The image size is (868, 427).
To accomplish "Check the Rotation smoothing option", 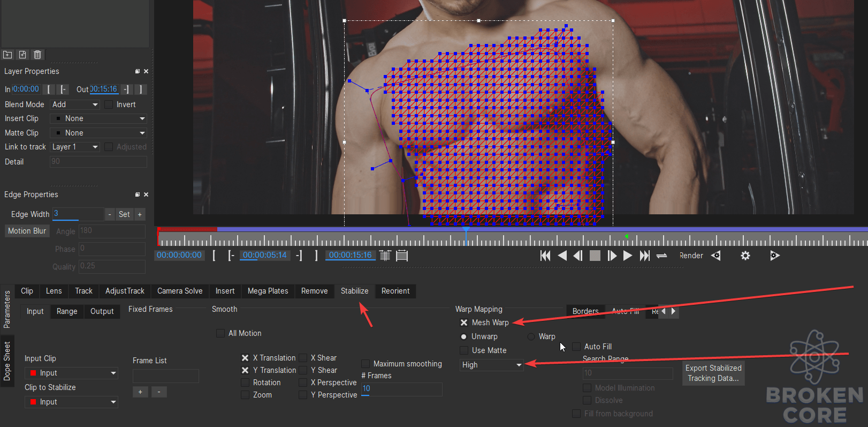I will pos(245,383).
